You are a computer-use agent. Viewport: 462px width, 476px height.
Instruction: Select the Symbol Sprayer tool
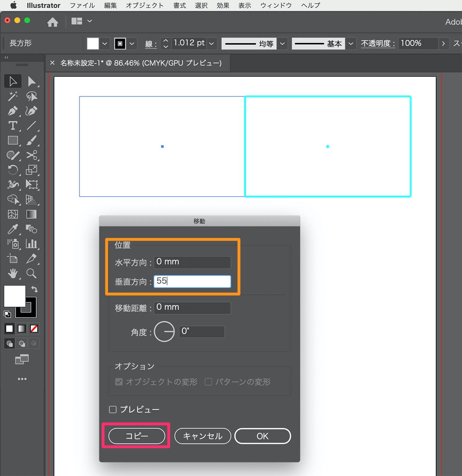13,244
